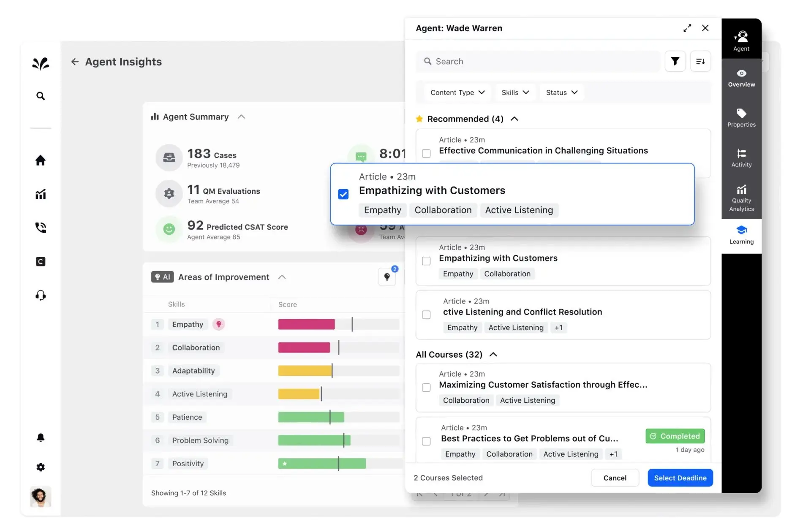Click the Empathy score progress bar
811x532 pixels.
(306, 324)
